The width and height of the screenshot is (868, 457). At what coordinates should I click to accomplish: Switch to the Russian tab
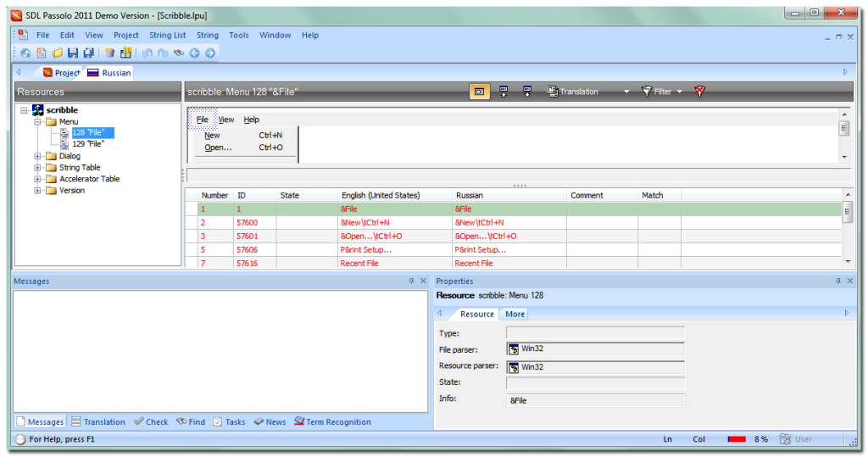pos(109,73)
